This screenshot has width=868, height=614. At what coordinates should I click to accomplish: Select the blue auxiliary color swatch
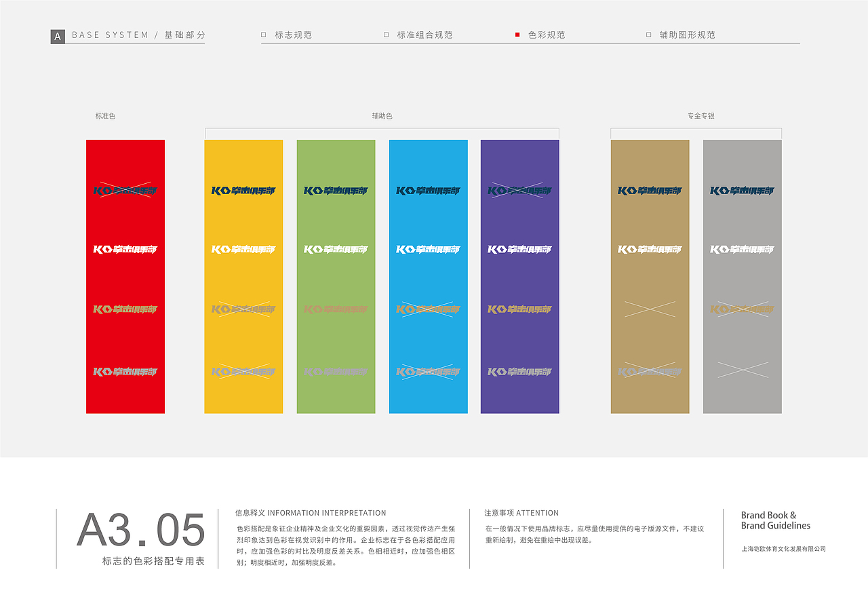[x=428, y=276]
